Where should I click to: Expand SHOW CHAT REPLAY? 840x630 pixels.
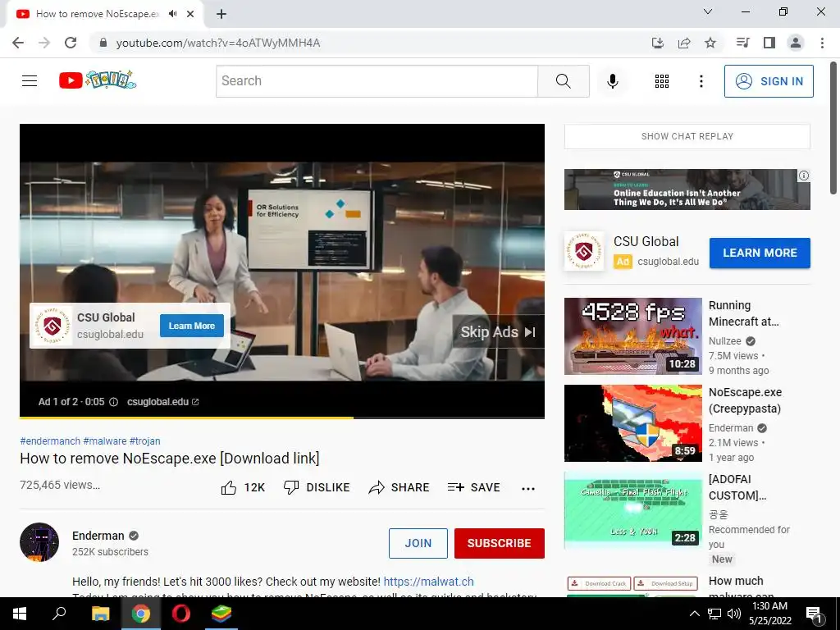coord(687,137)
